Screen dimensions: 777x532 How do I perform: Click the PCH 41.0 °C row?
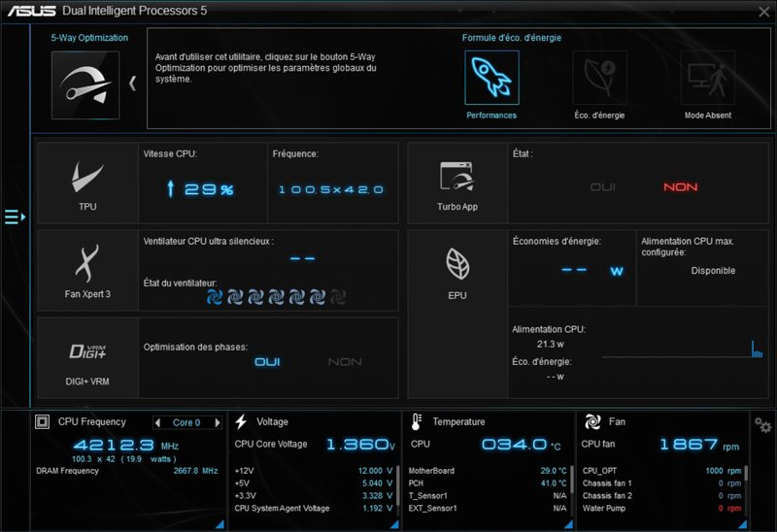point(488,482)
